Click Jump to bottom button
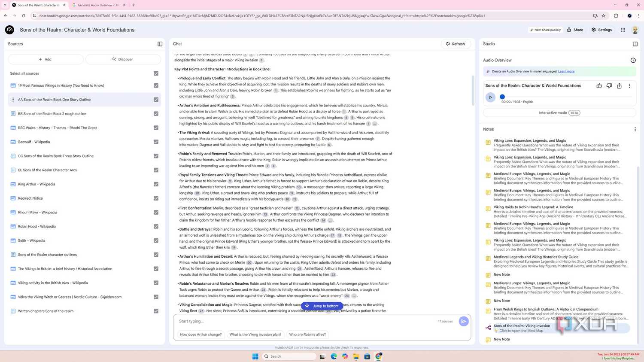 coord(322,306)
